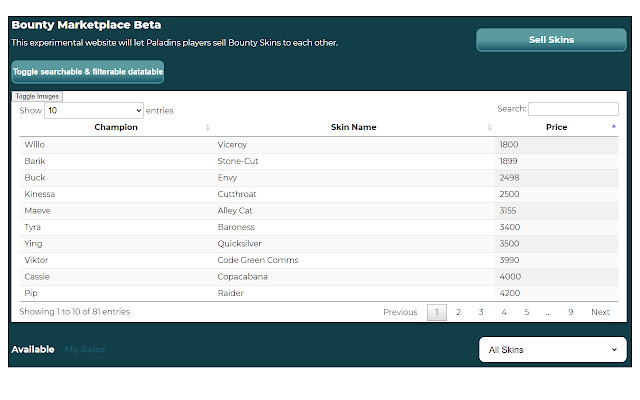Click the Alley Cat skin name

coord(235,211)
